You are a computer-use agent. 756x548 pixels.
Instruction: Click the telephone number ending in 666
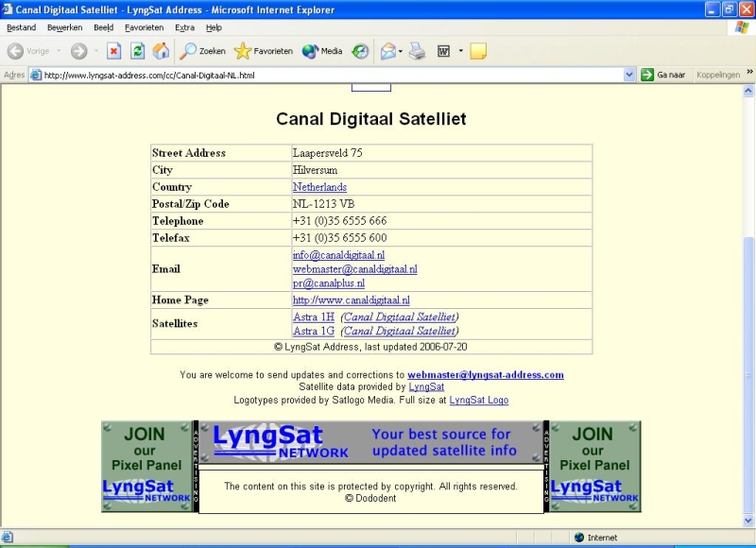coord(339,221)
